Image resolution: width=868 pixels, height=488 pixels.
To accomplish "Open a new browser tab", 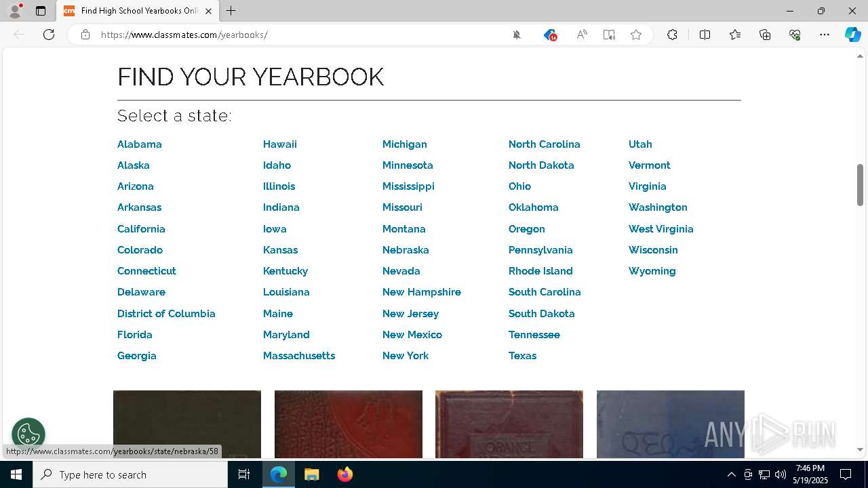I will (x=231, y=11).
